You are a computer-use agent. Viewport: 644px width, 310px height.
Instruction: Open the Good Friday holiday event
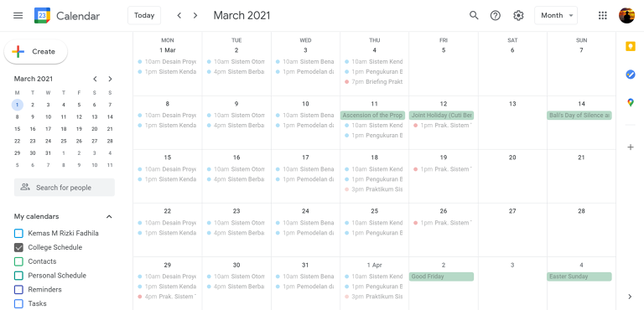click(x=441, y=276)
